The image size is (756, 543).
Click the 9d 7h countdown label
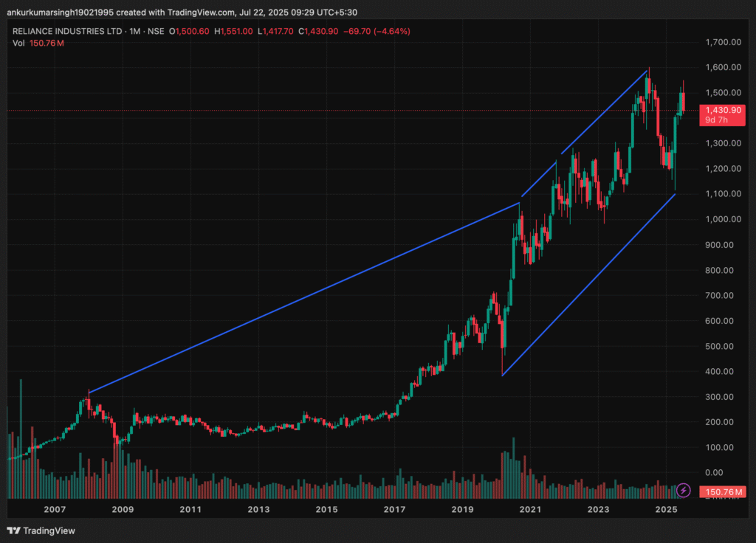716,120
